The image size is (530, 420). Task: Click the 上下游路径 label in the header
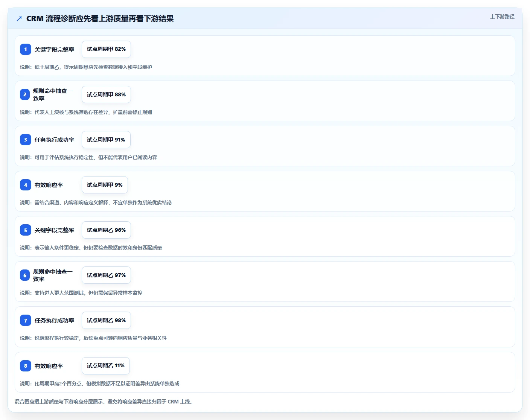(502, 17)
